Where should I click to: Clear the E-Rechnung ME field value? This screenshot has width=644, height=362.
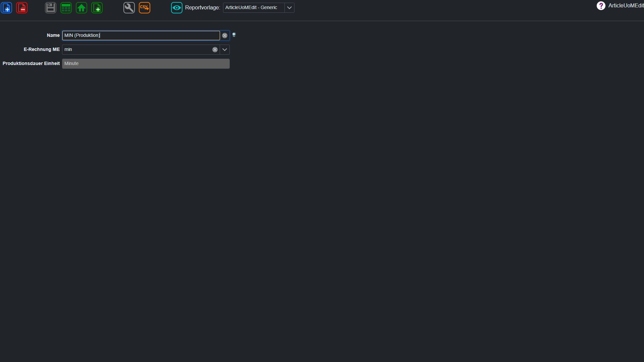[x=215, y=50]
